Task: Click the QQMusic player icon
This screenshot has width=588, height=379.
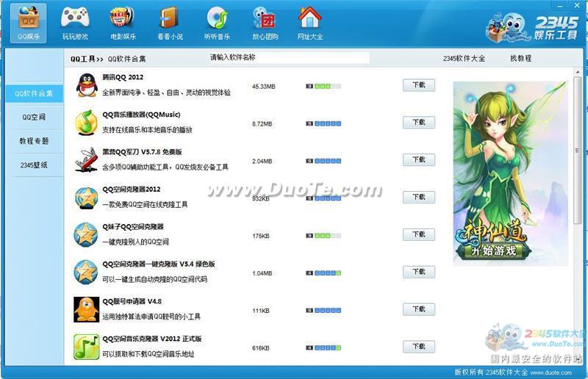Action: pos(86,122)
